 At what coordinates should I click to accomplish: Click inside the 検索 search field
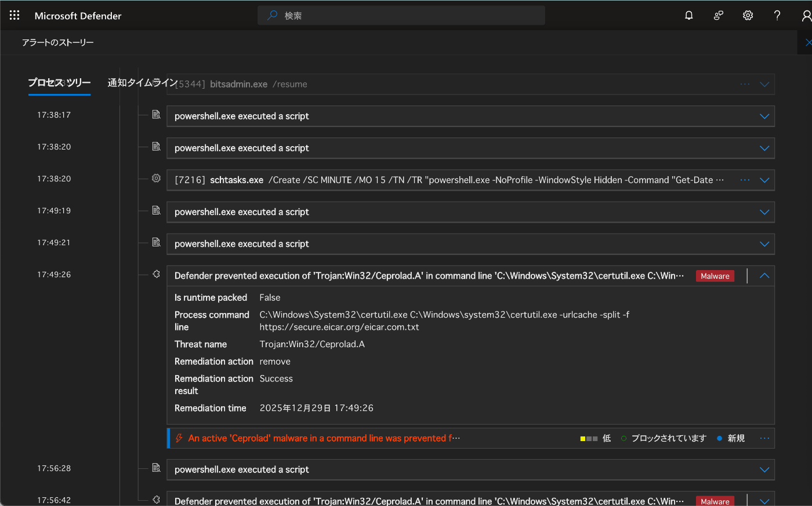click(401, 15)
